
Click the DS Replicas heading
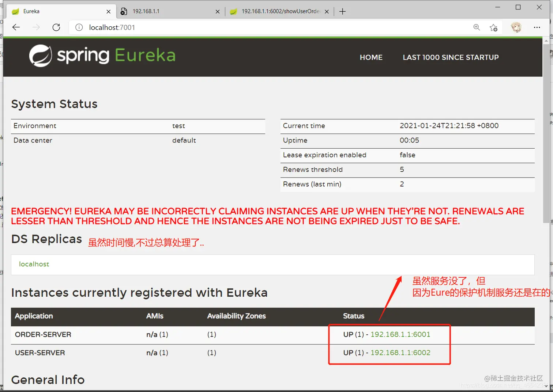46,239
